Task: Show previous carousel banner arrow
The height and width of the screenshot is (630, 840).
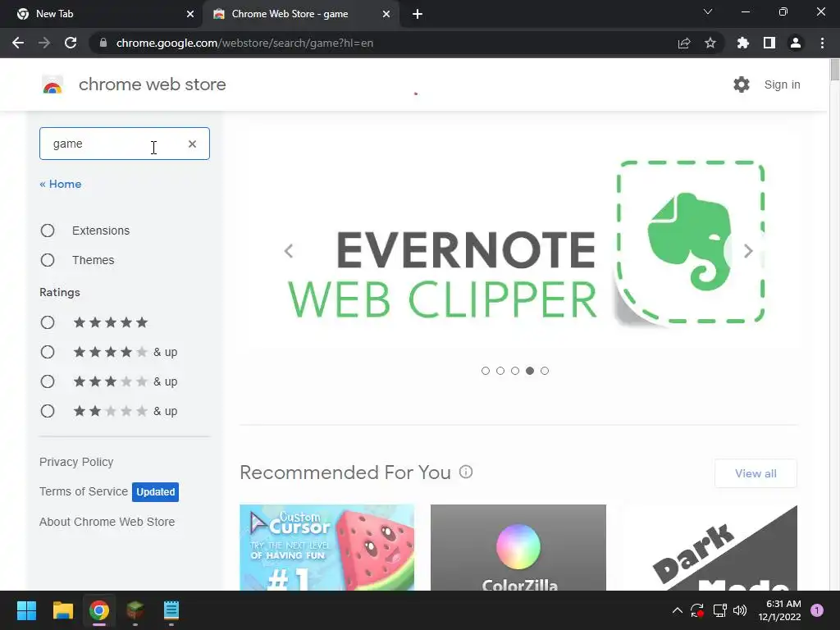Action: pos(288,251)
